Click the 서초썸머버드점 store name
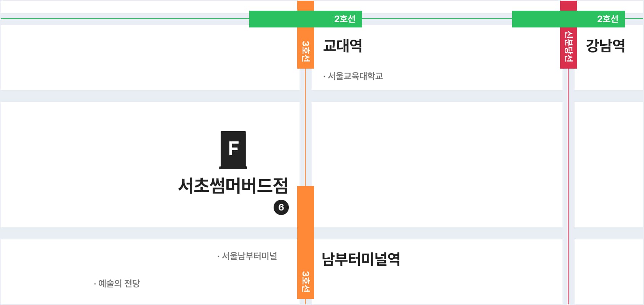644x305 pixels. point(233,186)
